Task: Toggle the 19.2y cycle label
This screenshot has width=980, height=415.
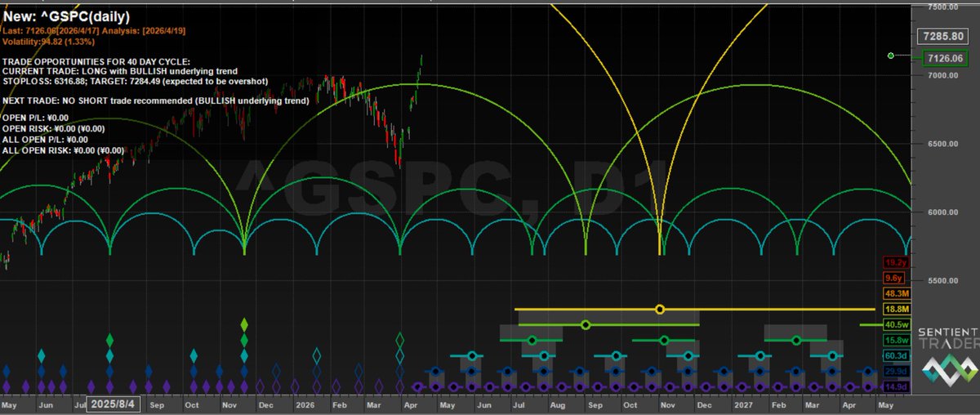Action: coord(894,263)
